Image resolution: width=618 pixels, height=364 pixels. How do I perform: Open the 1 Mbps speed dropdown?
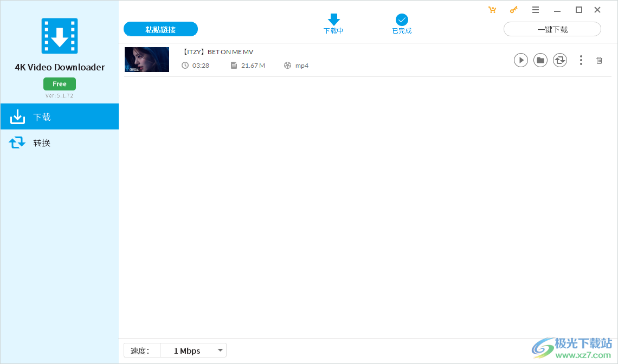(194, 350)
